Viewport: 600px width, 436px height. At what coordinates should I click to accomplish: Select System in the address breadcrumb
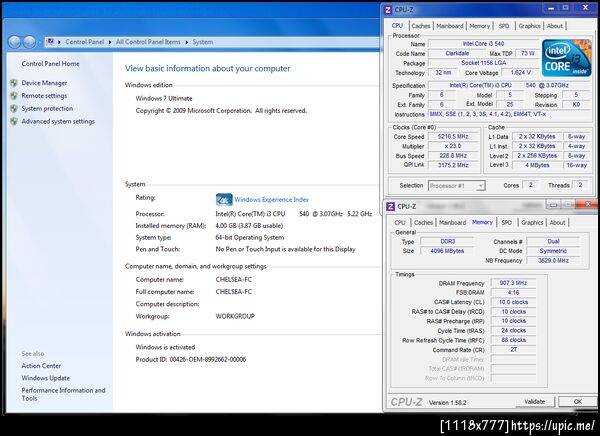(x=203, y=42)
